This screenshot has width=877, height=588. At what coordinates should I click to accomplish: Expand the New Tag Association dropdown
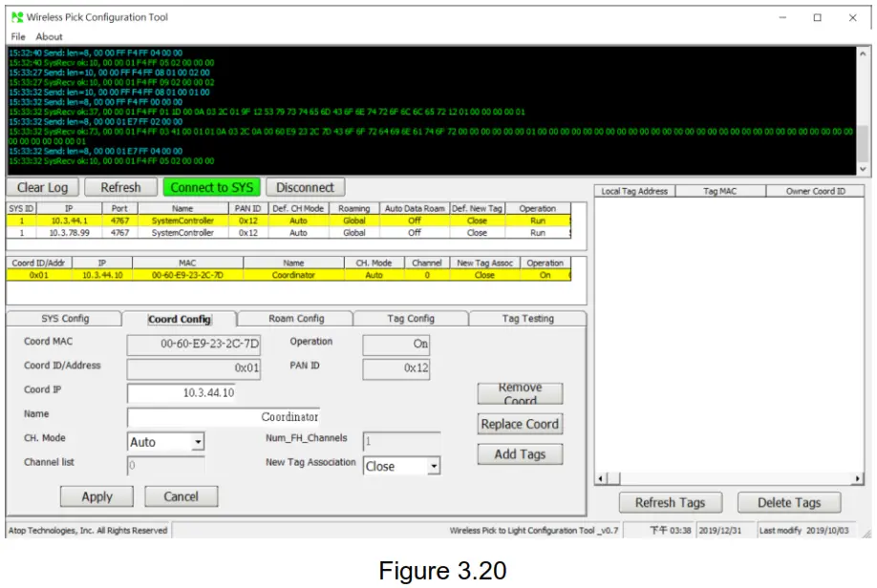pyautogui.click(x=433, y=467)
